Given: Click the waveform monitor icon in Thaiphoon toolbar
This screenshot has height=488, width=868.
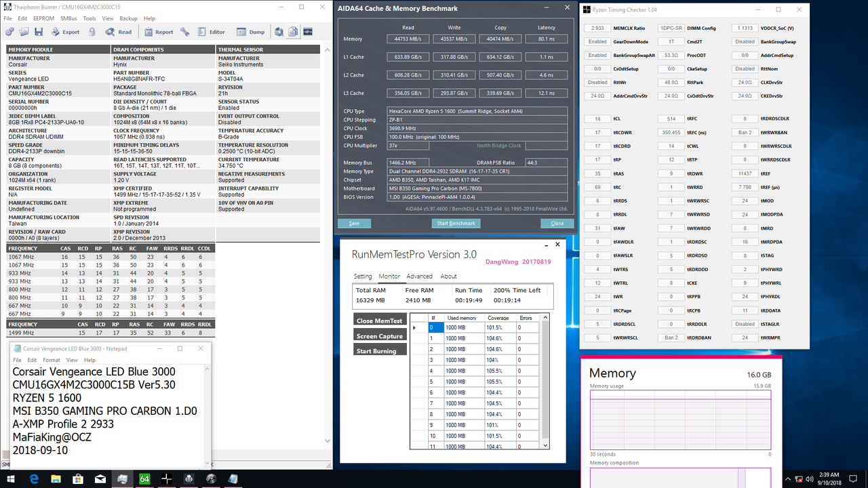Looking at the screenshot, I should pos(307,32).
